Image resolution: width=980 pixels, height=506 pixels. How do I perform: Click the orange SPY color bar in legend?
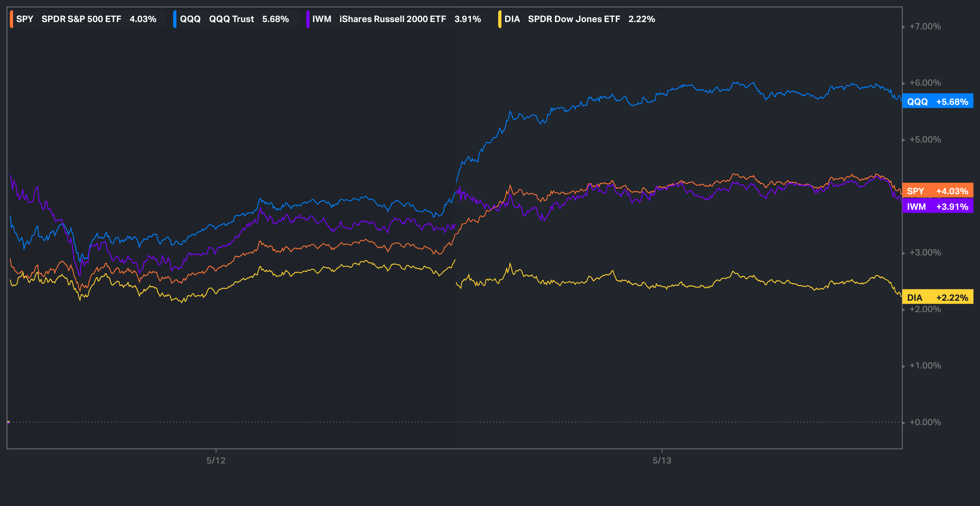point(11,19)
